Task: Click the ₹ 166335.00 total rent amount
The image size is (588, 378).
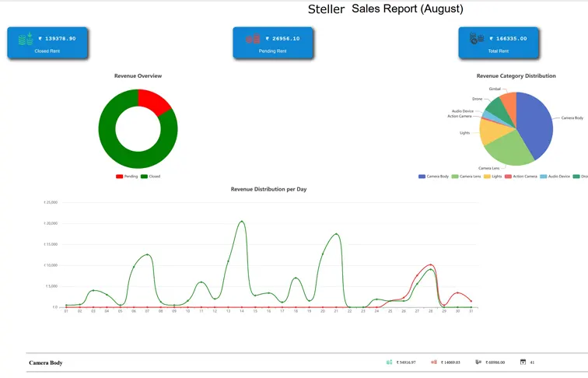Action: (508, 39)
